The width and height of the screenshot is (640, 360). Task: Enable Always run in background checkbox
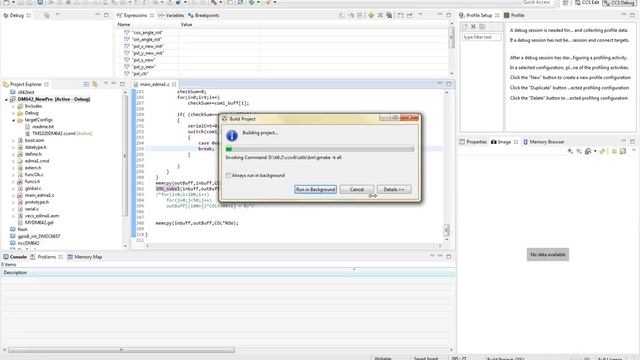click(x=228, y=176)
